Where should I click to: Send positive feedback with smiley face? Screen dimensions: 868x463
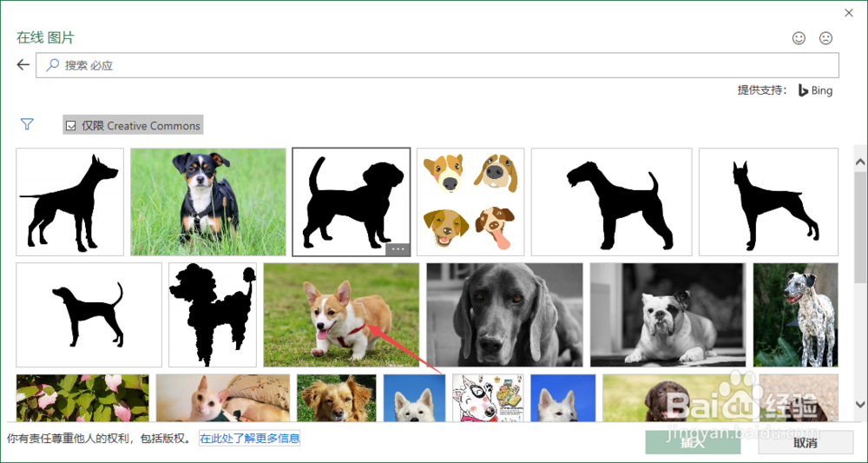[x=799, y=38]
